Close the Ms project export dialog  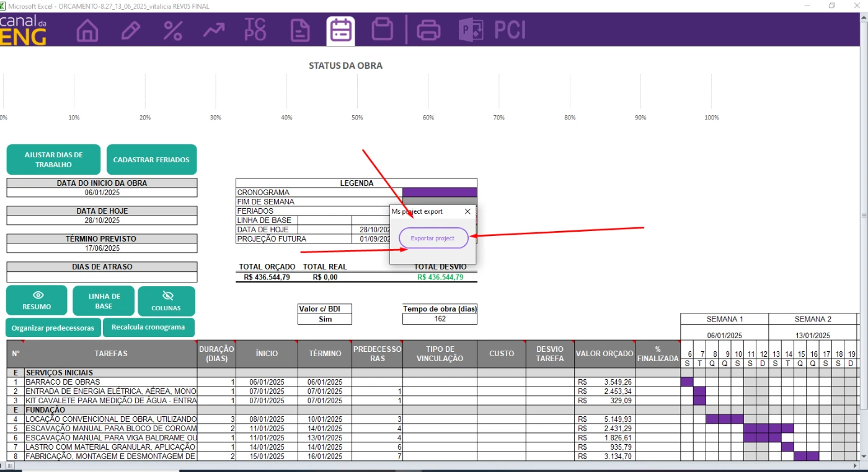[x=467, y=211]
